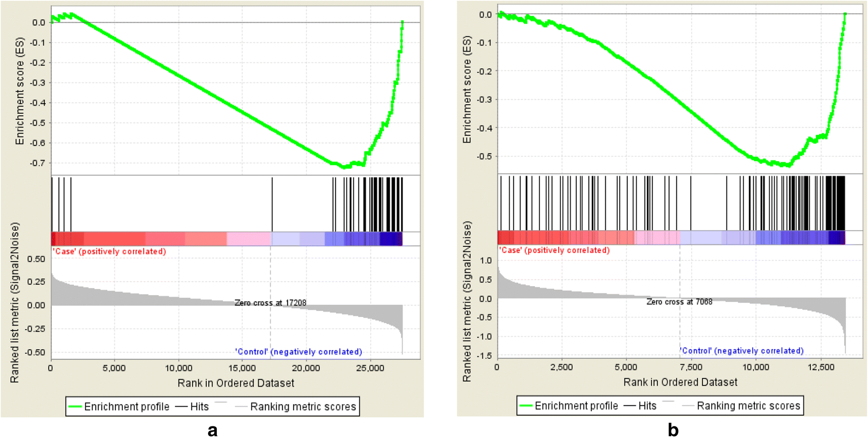Click dark blue end of color bar in plot a
868x441 pixels.
pos(391,239)
